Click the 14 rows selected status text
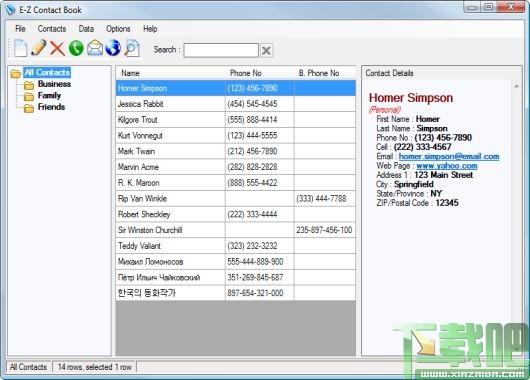Screen dimensions: 530x380 click(x=95, y=367)
